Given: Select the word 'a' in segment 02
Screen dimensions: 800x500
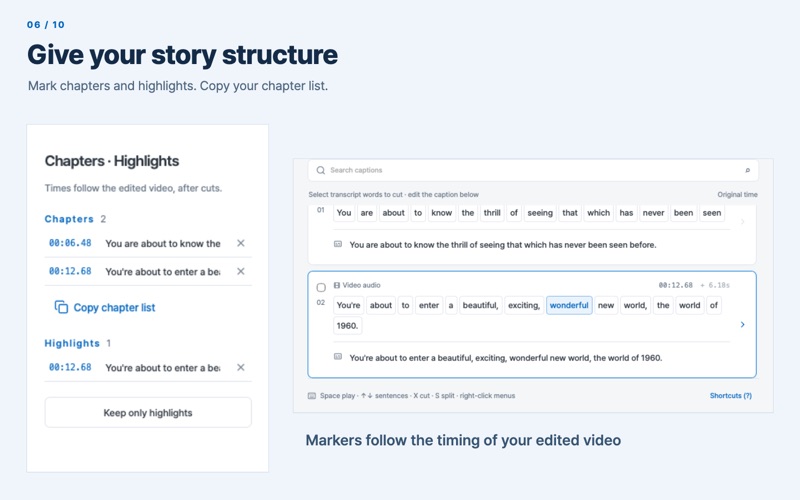Looking at the screenshot, I should (x=451, y=306).
